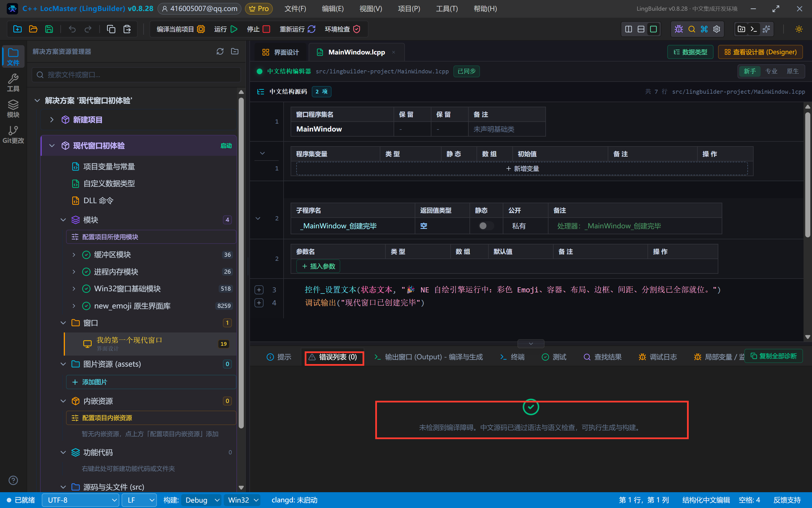The height and width of the screenshot is (508, 812).
Task: Click the command key icon in top toolbar
Action: (704, 29)
